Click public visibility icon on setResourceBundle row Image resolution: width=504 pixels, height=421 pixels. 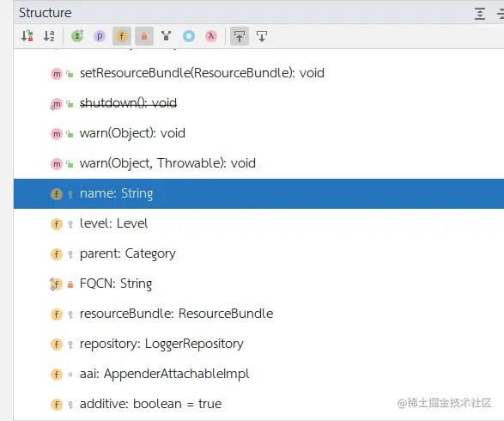[x=70, y=74]
